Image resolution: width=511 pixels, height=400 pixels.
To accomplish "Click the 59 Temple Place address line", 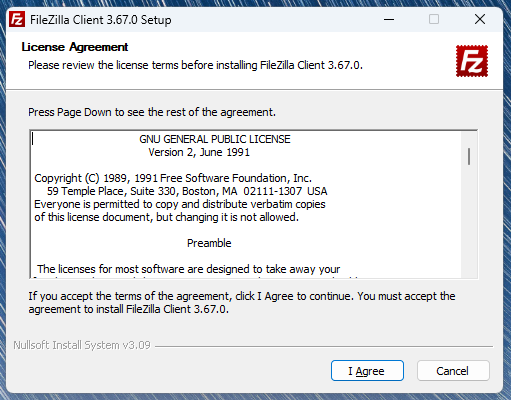I will click(187, 191).
